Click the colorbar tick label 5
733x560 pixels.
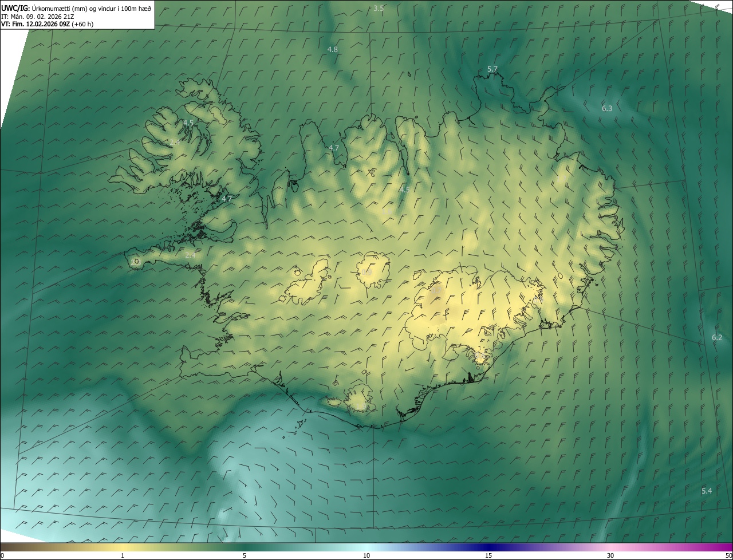245,555
